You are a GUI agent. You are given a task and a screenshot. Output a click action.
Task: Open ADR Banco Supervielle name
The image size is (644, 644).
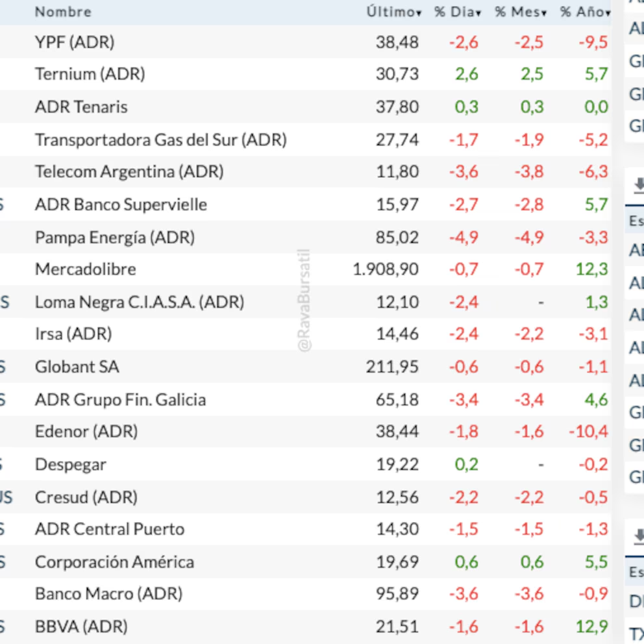click(x=121, y=204)
